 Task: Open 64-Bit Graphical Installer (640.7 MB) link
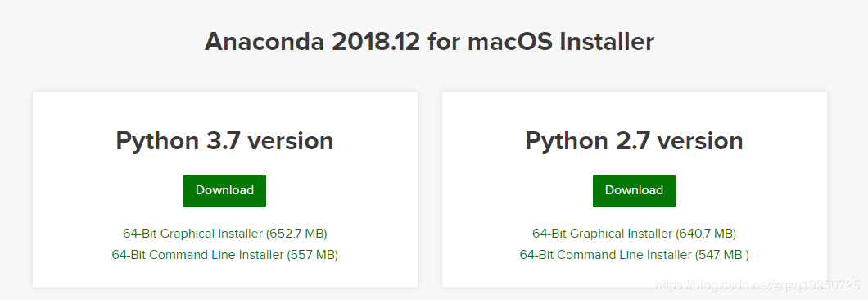(x=634, y=234)
